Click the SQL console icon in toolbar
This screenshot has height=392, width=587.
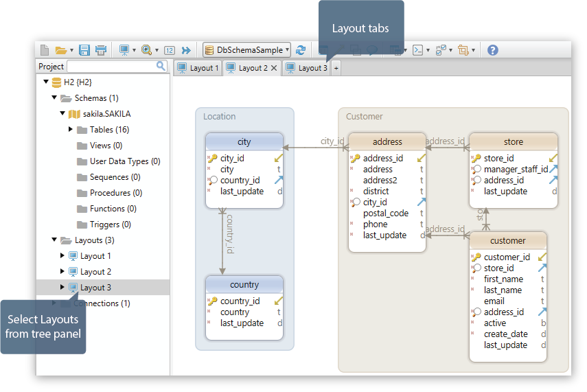click(417, 50)
